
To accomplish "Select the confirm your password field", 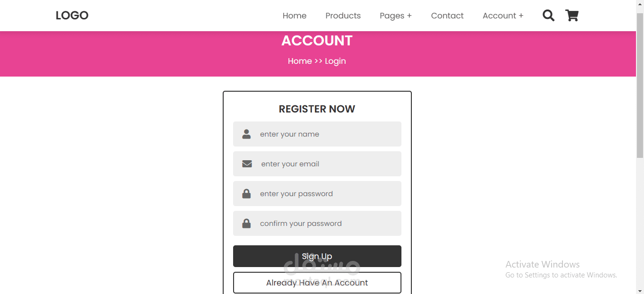I will [x=326, y=224].
